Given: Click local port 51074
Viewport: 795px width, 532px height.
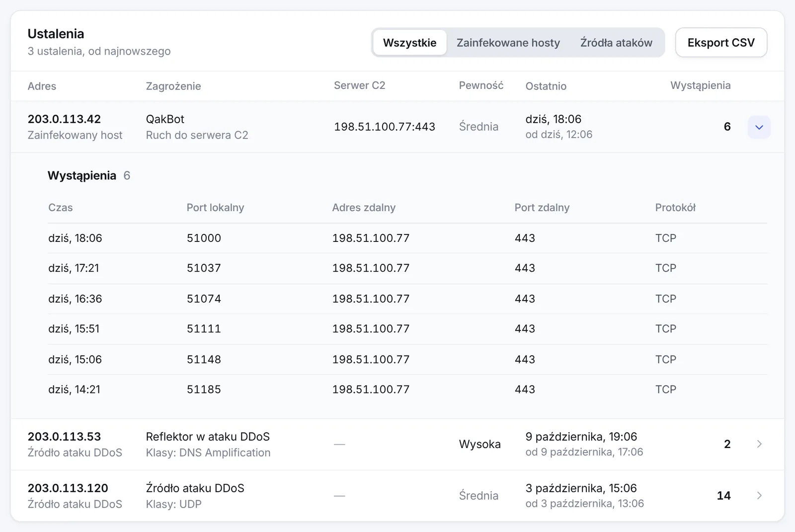Looking at the screenshot, I should [204, 299].
